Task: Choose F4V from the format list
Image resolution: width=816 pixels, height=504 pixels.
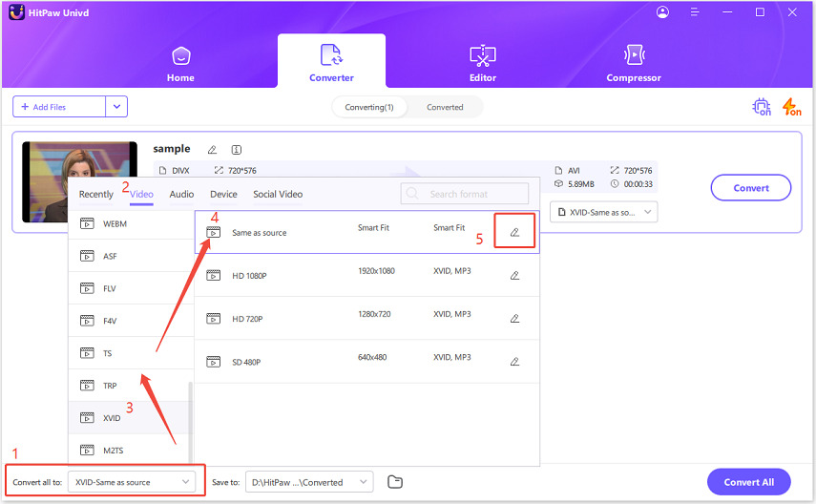Action: pyautogui.click(x=131, y=321)
